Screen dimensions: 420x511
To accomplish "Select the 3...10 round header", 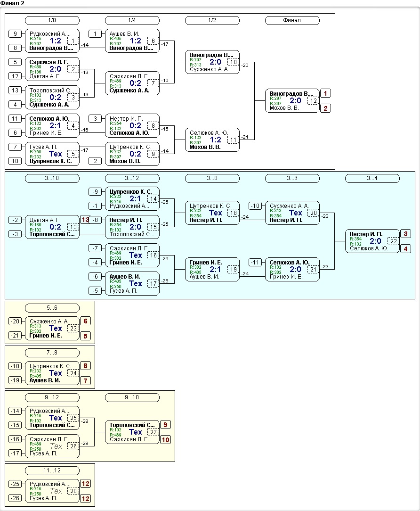I will tap(52, 178).
